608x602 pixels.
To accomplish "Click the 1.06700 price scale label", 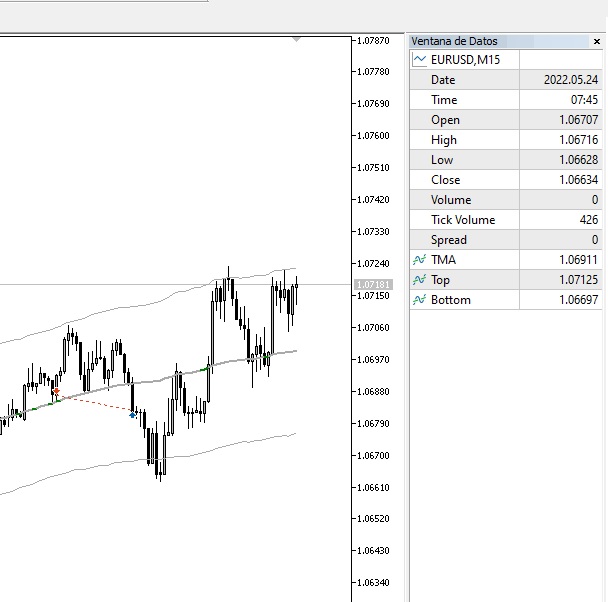I will pos(373,455).
